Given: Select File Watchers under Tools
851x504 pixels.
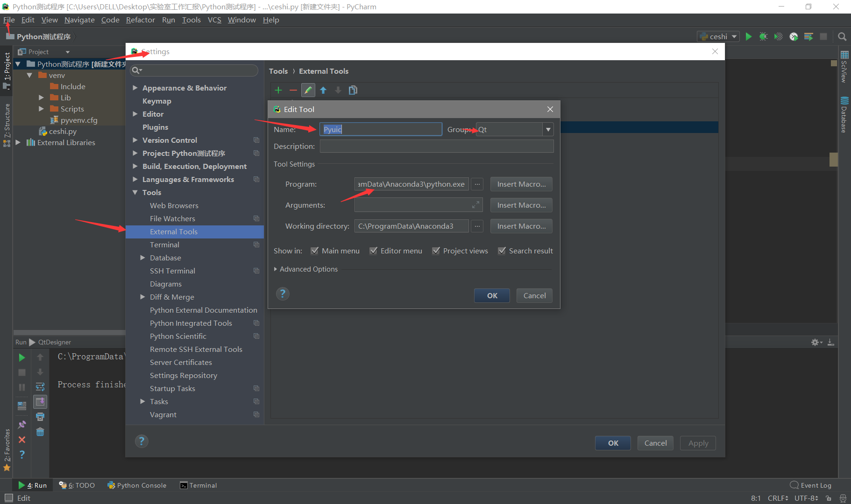Looking at the screenshot, I should coord(172,218).
